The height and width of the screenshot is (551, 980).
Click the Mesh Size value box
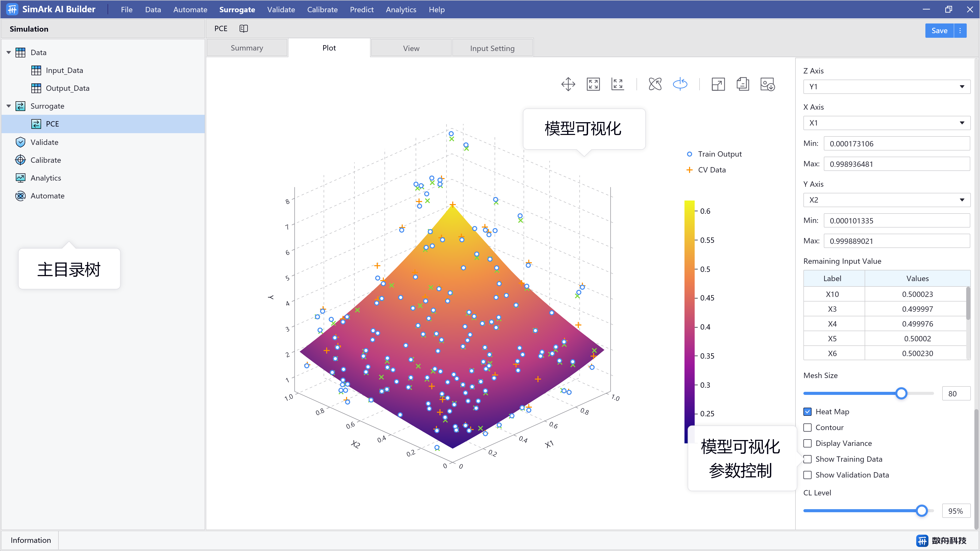coord(956,394)
